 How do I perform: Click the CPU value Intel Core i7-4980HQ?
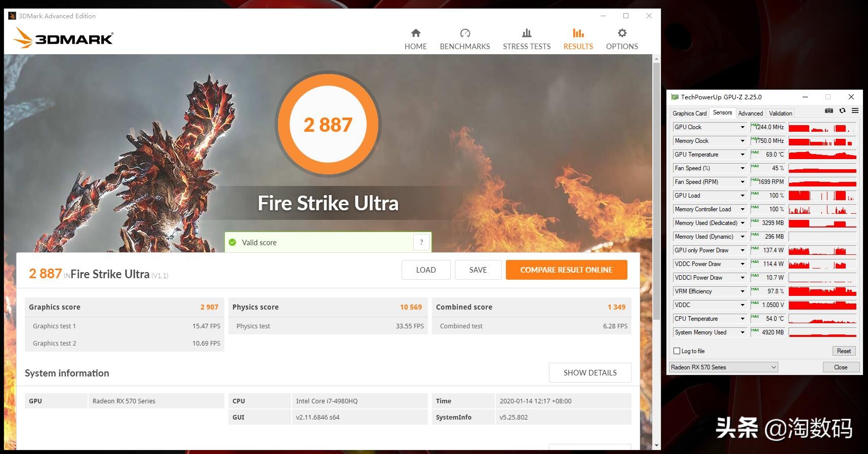[x=327, y=401]
